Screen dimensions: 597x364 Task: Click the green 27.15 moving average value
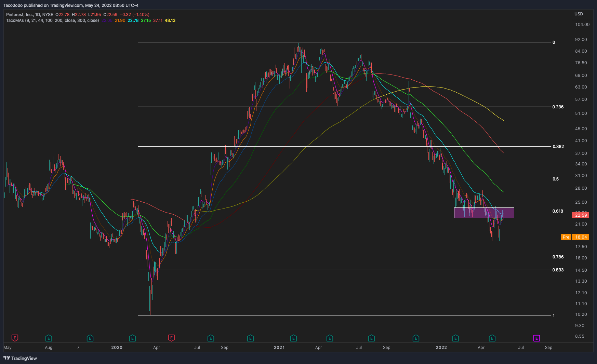146,21
